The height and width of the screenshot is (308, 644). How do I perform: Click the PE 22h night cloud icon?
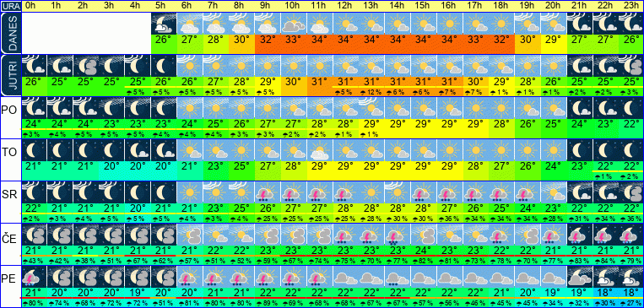(604, 277)
